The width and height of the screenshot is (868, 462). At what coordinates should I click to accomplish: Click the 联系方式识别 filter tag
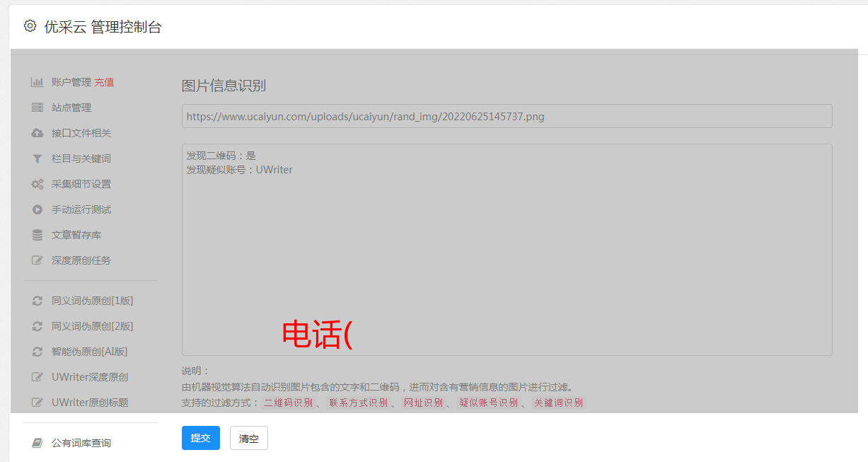(359, 403)
